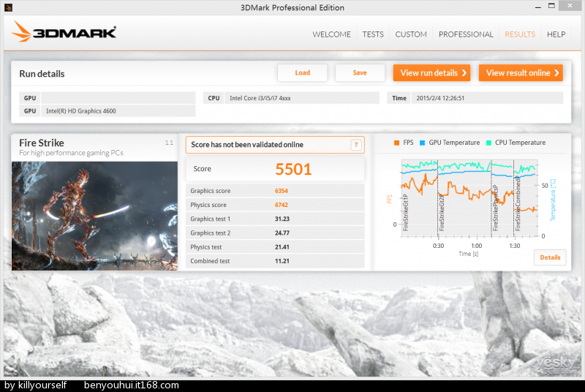Click the Score has not been validated message

247,145
